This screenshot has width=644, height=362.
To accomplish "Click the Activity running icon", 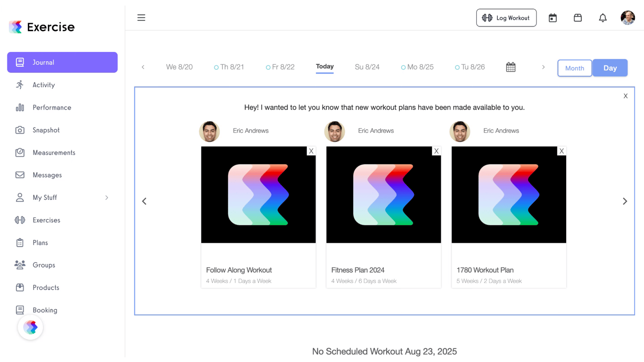I will click(20, 85).
